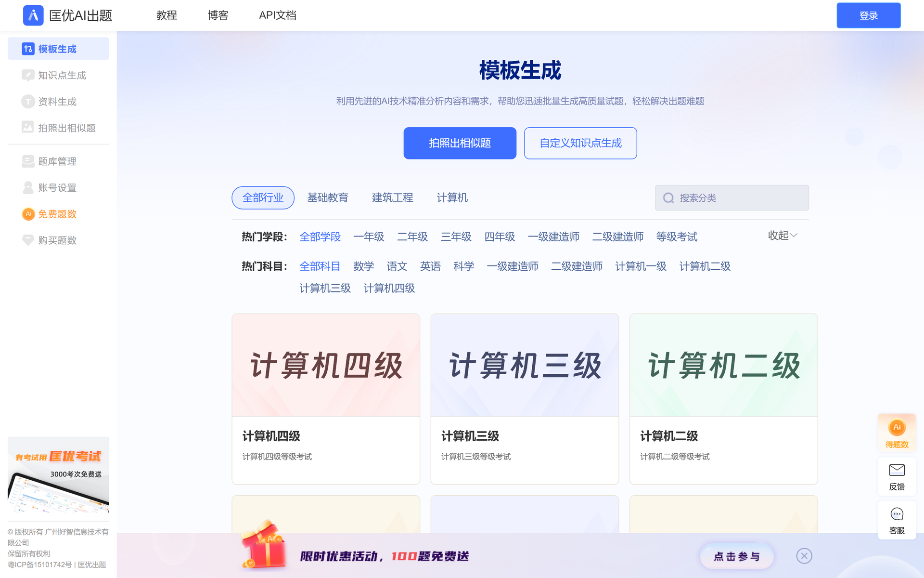
Task: Open 博客 in the top navigation
Action: pyautogui.click(x=218, y=15)
